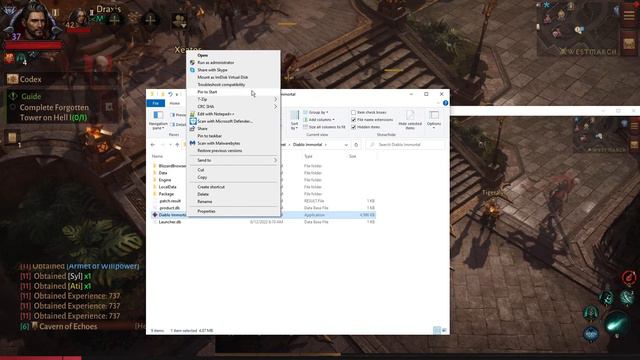Viewport: 640px width, 360px height.
Task: Select Pin to taskbar
Action: 209,136
